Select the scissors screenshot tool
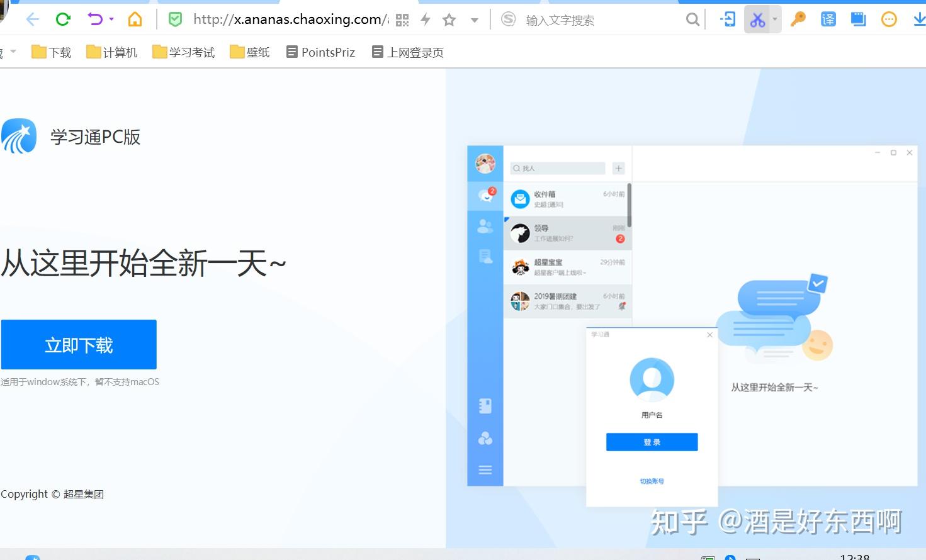The height and width of the screenshot is (560, 926). 757,20
